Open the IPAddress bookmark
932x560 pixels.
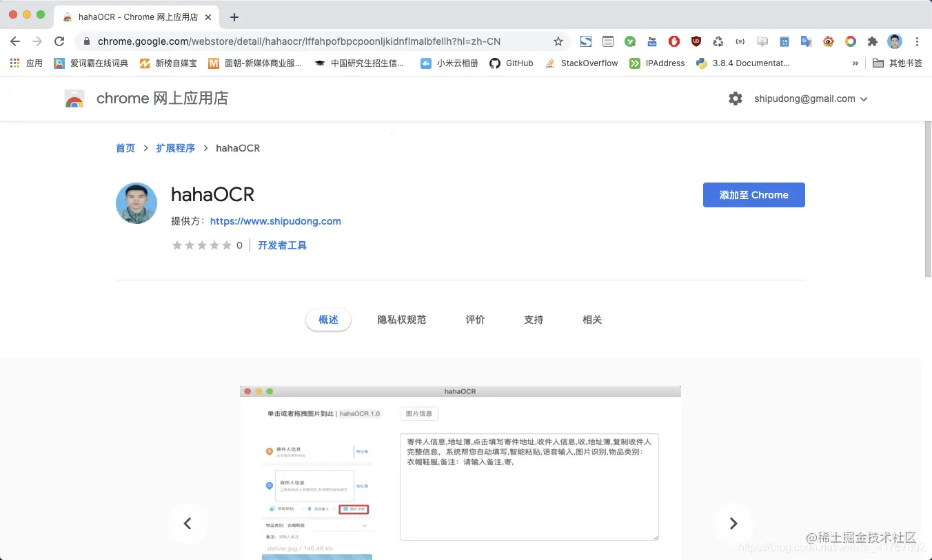pos(658,63)
